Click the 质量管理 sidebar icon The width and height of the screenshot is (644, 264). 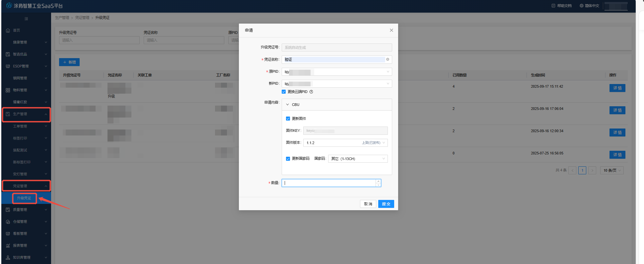click(8, 210)
